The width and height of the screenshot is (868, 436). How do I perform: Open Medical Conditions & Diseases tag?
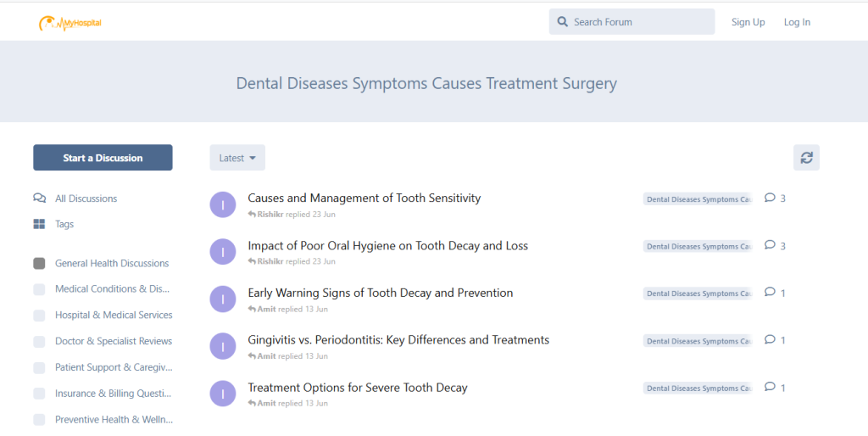tap(113, 289)
